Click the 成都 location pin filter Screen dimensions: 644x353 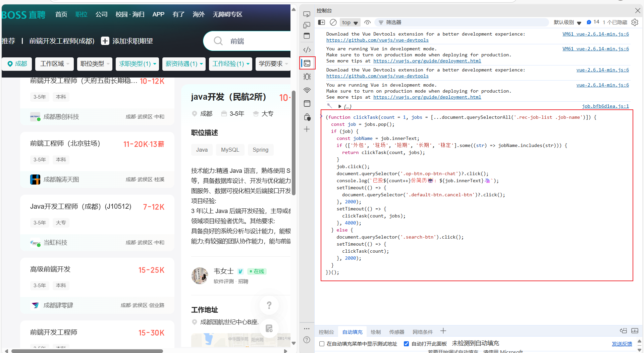(17, 64)
